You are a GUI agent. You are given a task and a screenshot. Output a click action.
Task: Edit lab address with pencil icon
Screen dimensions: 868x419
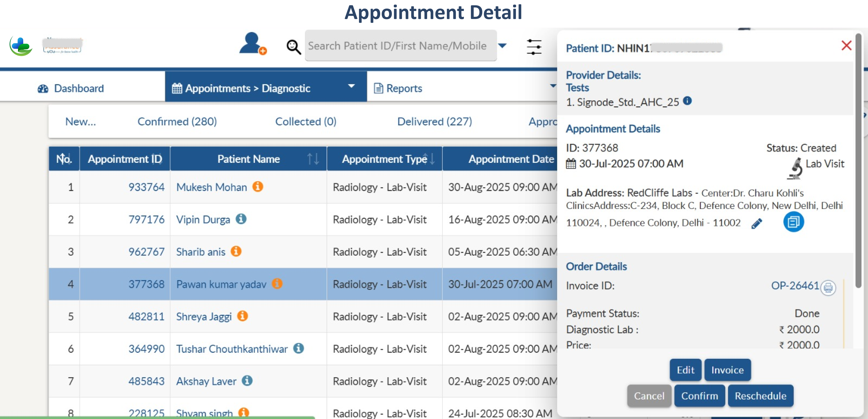[757, 223]
